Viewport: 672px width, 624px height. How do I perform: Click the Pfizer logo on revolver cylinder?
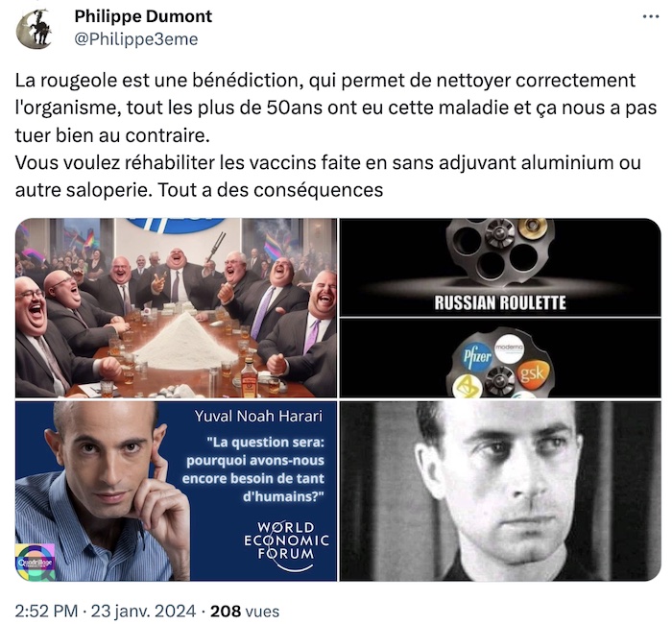[x=476, y=359]
